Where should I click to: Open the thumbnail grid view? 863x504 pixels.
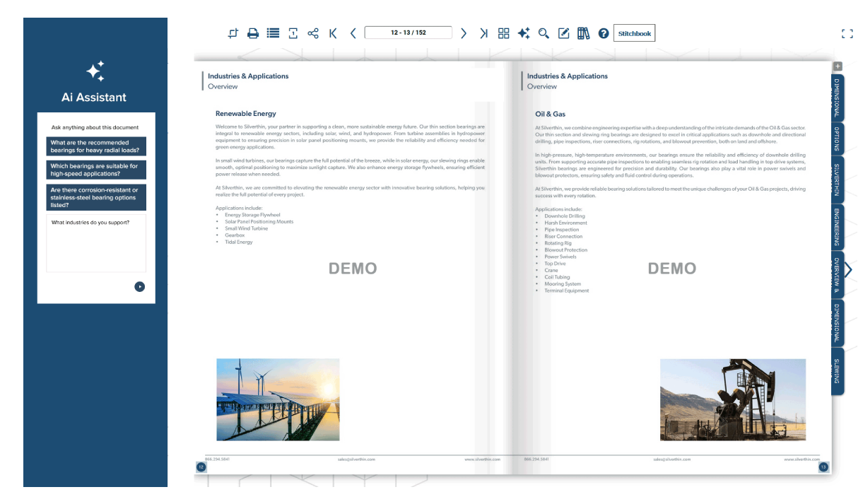tap(503, 33)
